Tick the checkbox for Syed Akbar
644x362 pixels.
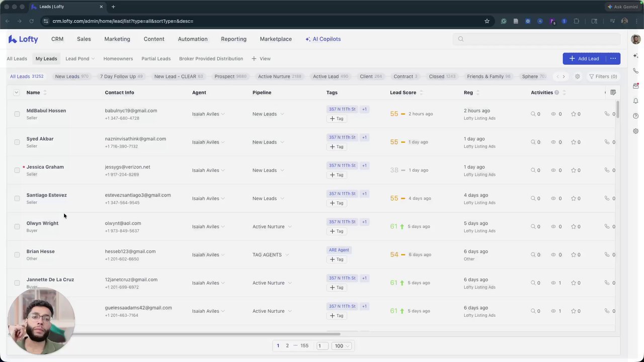click(17, 142)
